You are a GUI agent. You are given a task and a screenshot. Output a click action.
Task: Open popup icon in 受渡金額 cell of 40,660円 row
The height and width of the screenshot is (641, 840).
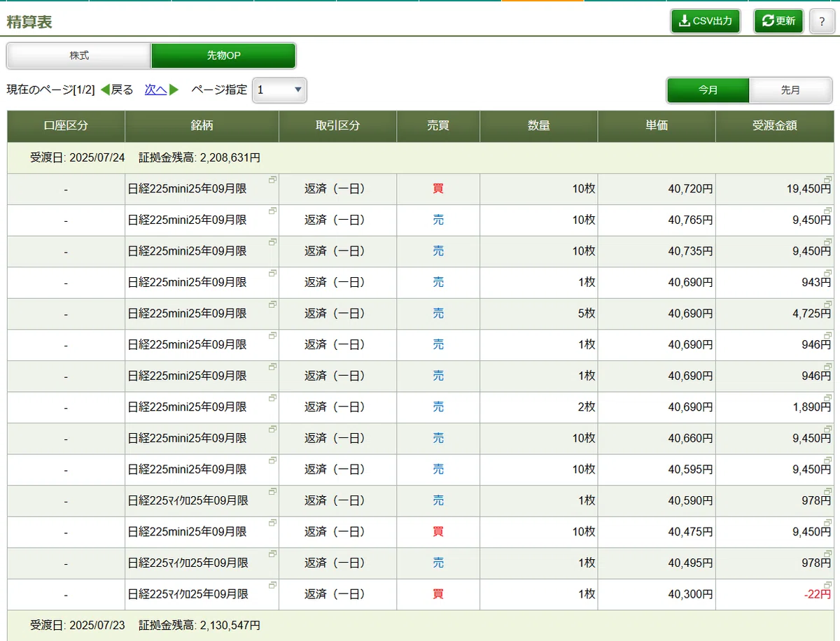point(828,428)
